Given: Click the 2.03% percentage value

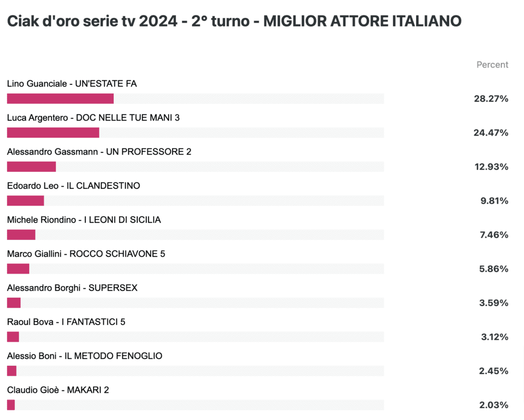Looking at the screenshot, I should (494, 405).
